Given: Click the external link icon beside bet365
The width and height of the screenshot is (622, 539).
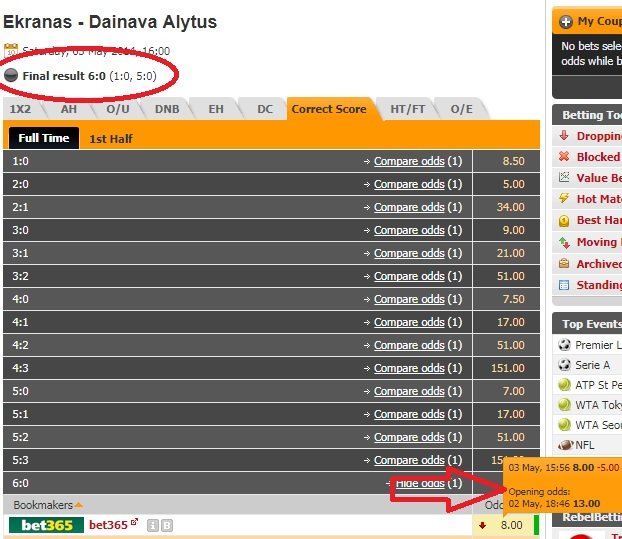Looking at the screenshot, I should click(134, 522).
